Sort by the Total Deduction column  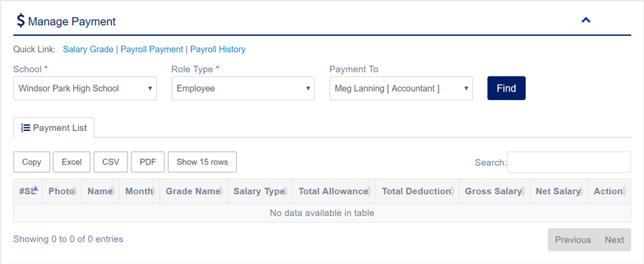[x=417, y=191]
